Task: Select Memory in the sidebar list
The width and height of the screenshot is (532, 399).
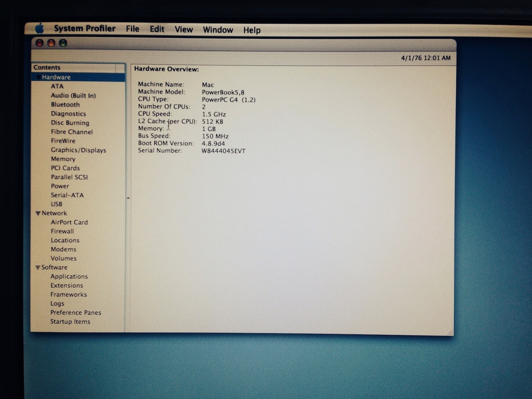Action: pos(63,159)
